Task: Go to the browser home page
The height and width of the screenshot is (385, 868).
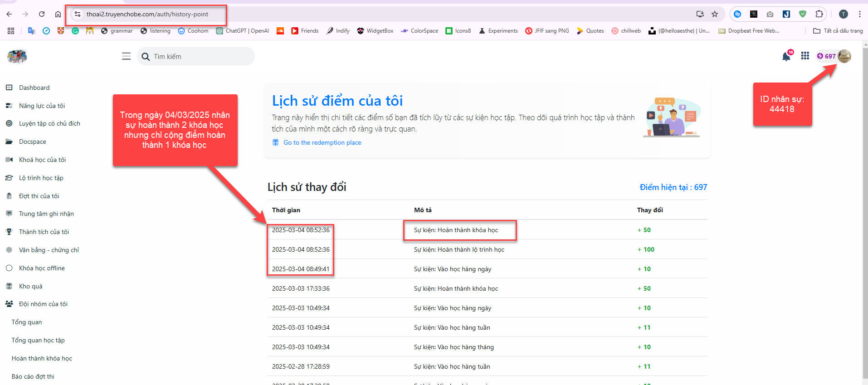Action: (x=58, y=14)
